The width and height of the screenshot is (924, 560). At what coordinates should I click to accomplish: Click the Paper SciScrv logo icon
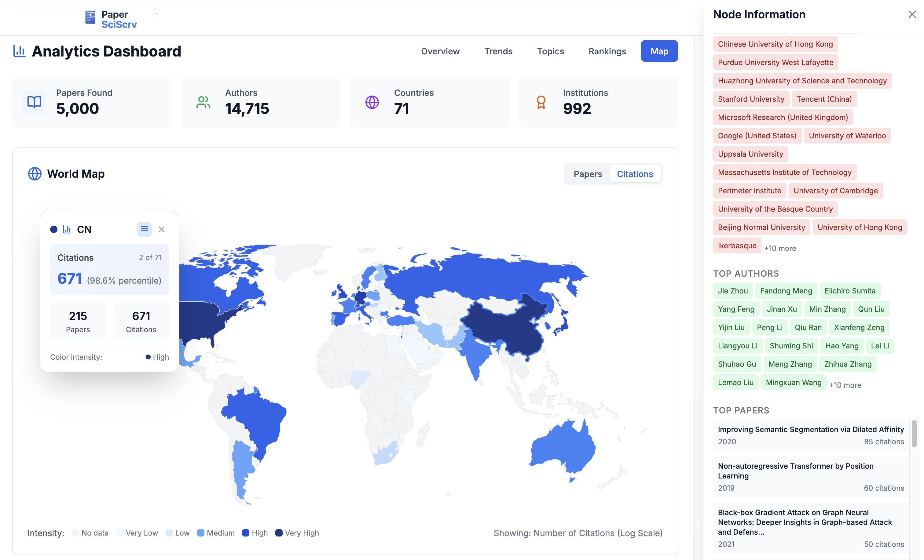click(90, 17)
